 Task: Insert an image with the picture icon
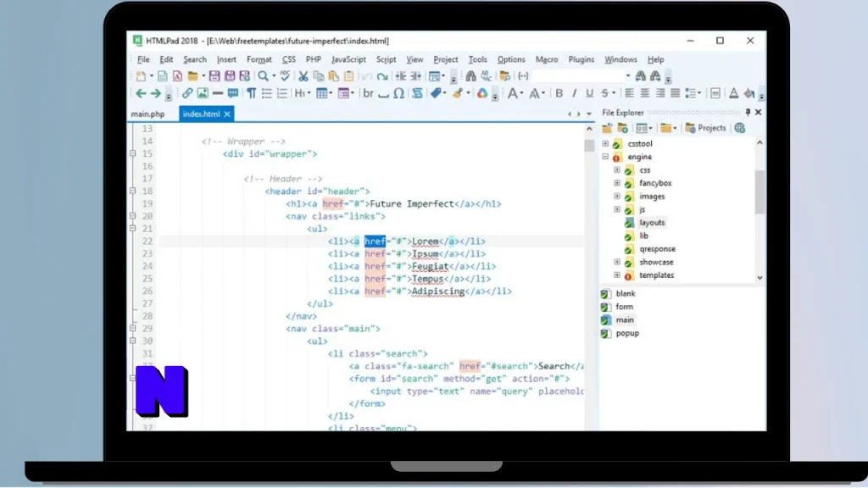coord(203,93)
